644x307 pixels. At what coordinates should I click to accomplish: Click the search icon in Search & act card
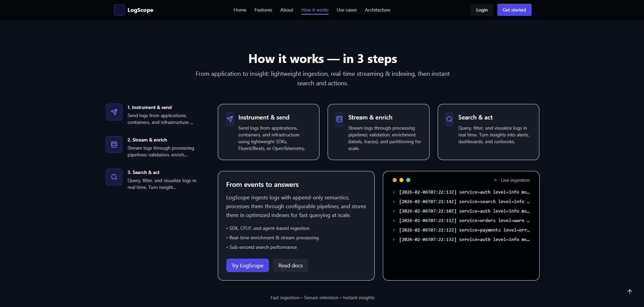tap(450, 119)
